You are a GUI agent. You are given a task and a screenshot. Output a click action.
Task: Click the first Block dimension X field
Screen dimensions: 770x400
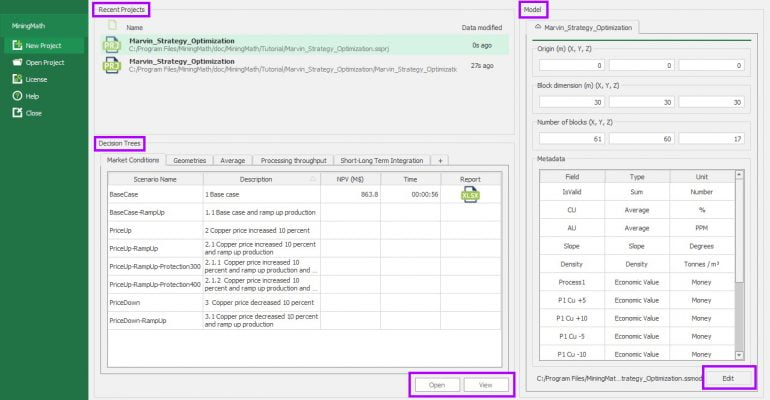(571, 102)
